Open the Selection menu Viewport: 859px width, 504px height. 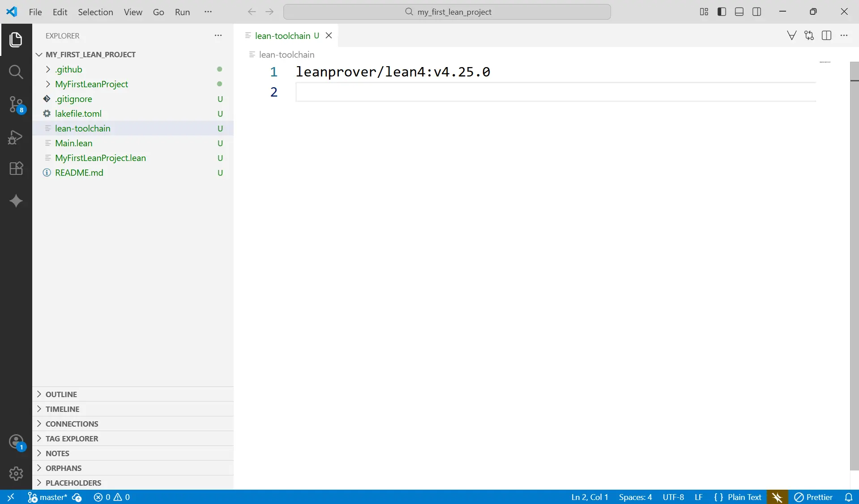pyautogui.click(x=95, y=12)
